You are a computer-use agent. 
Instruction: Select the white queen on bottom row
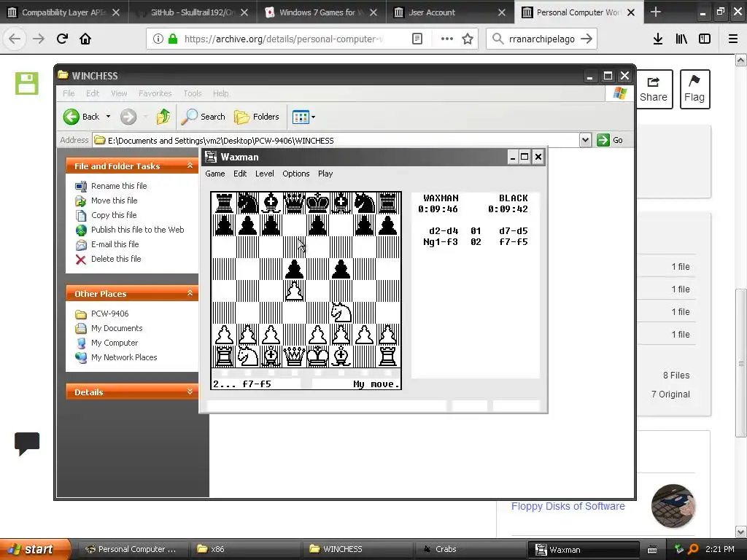click(294, 356)
